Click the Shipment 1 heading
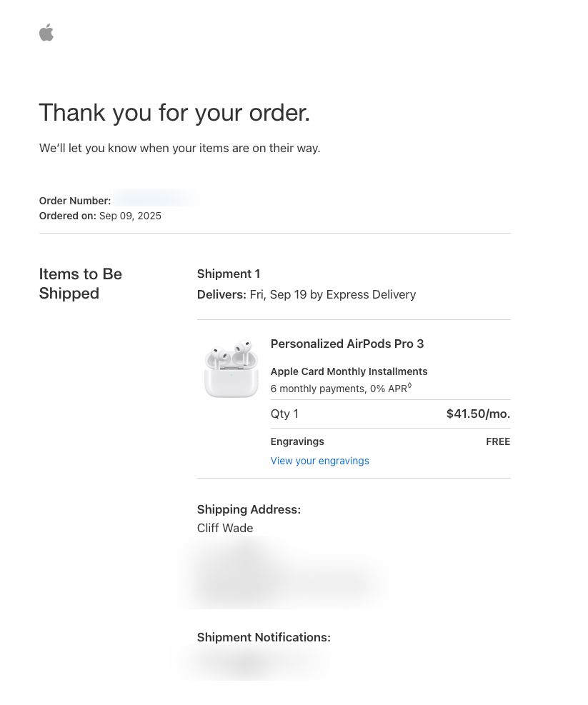 (x=229, y=274)
